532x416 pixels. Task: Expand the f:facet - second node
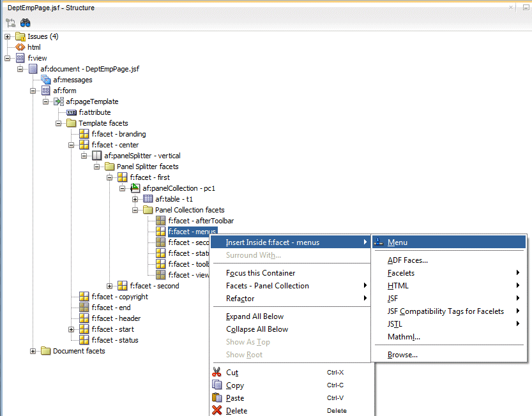tap(110, 286)
